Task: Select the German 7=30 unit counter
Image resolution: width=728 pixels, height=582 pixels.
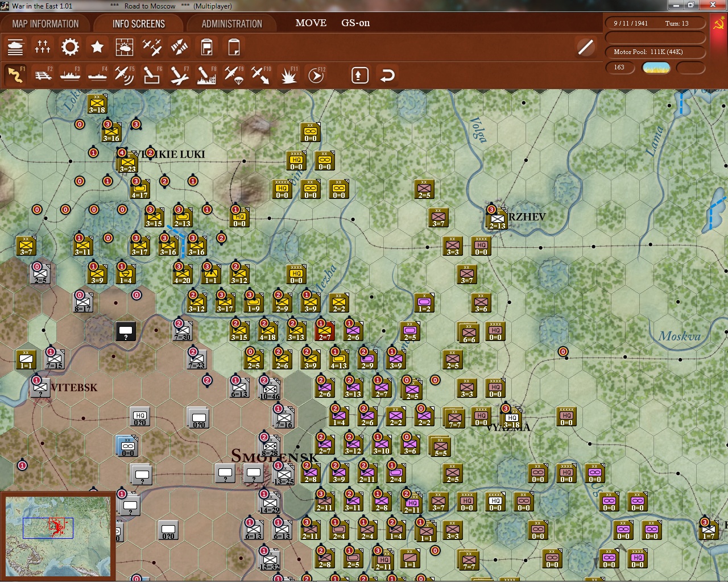Action: click(182, 330)
